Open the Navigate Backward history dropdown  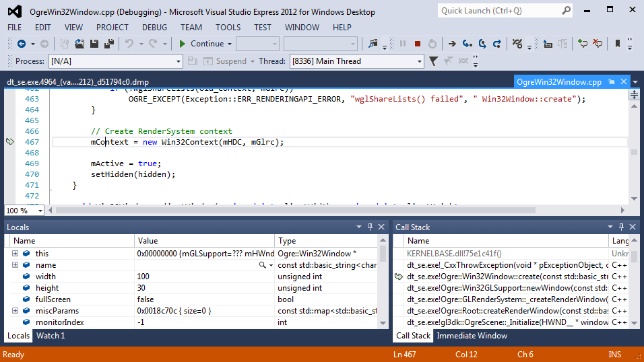tap(33, 44)
